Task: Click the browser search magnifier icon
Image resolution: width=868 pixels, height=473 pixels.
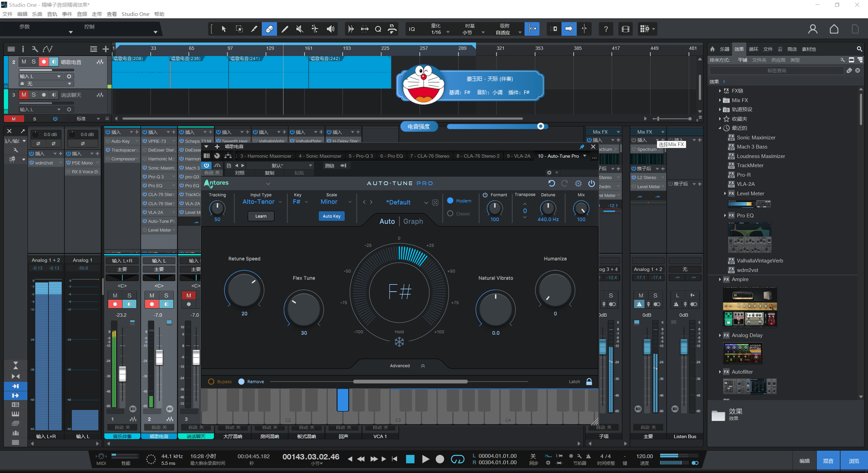Action: pos(860,49)
